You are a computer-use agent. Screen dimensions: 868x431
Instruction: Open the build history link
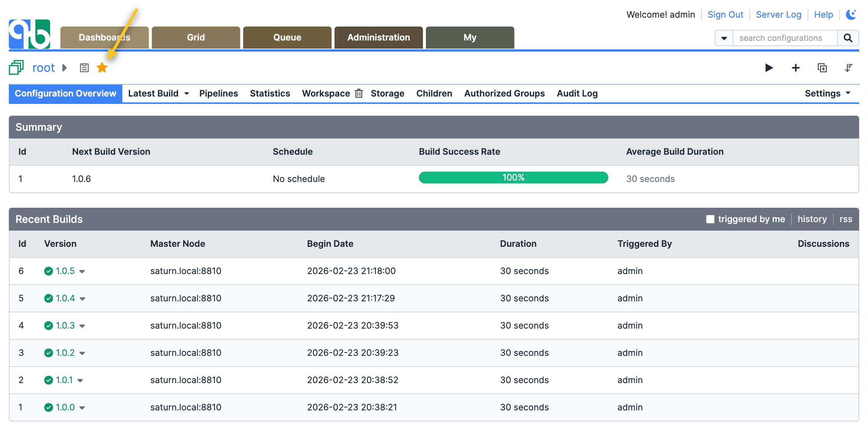pos(812,219)
